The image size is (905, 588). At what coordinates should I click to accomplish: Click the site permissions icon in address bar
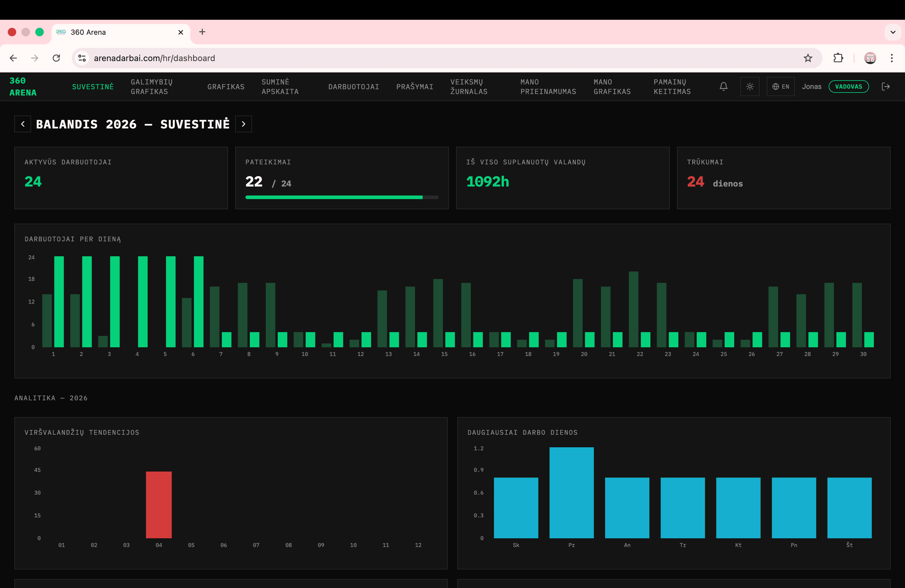pos(82,58)
